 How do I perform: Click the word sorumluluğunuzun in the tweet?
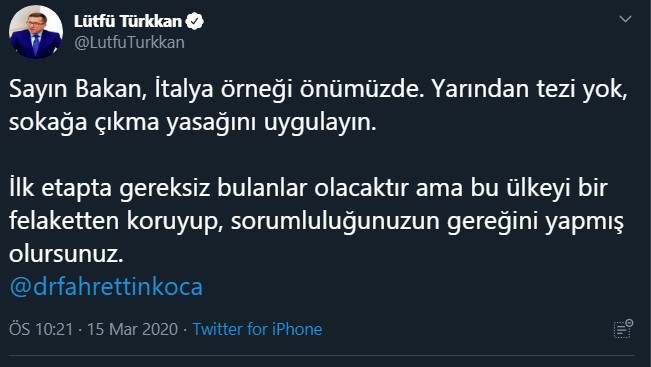point(335,221)
